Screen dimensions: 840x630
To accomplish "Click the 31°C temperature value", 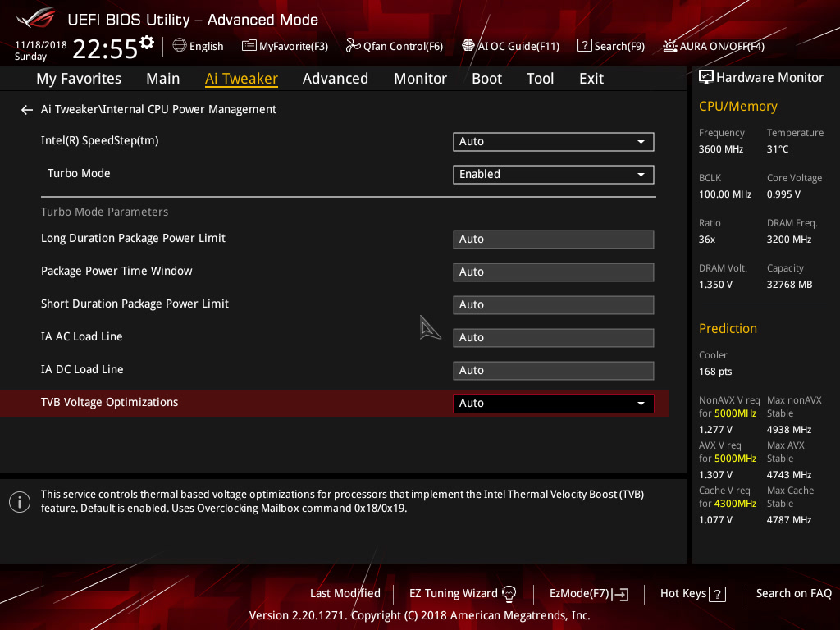I will click(x=778, y=149).
